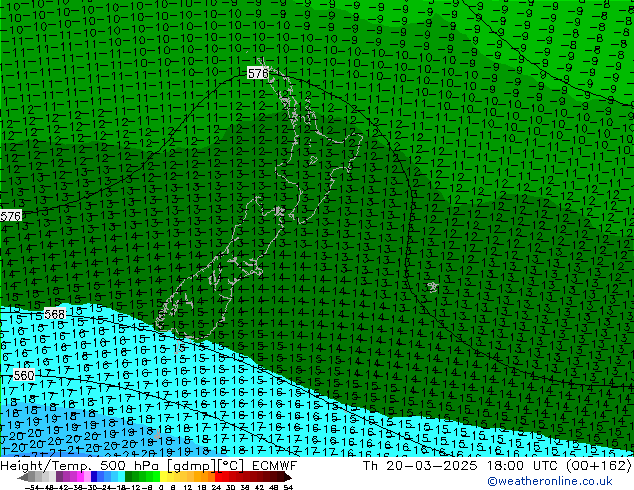This screenshot has height=490, width=634.
Task: Click the 'Th 20-03-2025 18:00 UTC' date text
Action: coord(460,466)
